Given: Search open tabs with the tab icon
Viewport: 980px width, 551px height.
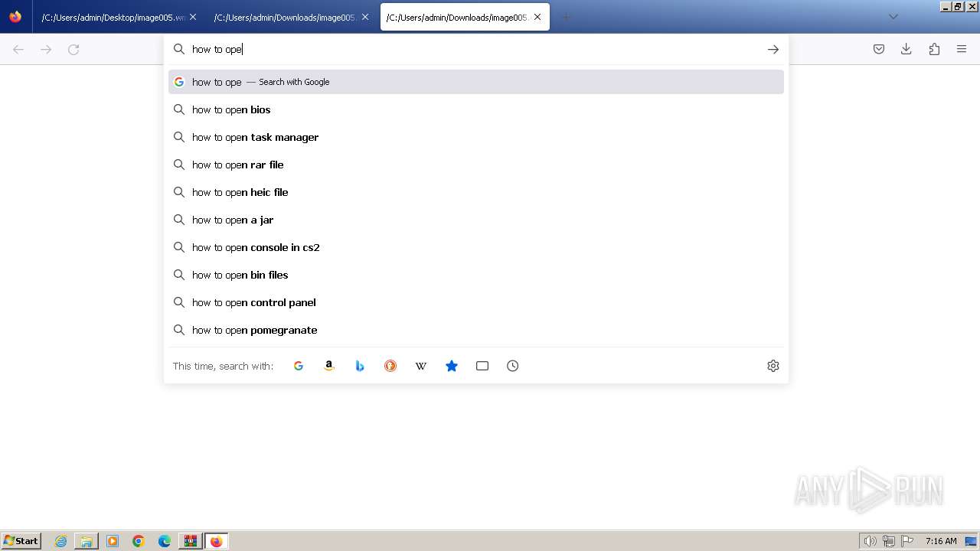Looking at the screenshot, I should pyautogui.click(x=482, y=366).
